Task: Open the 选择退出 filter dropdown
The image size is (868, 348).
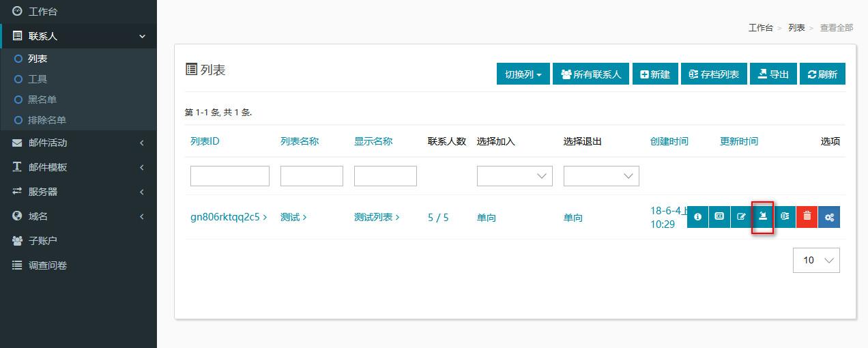Action: [x=601, y=176]
